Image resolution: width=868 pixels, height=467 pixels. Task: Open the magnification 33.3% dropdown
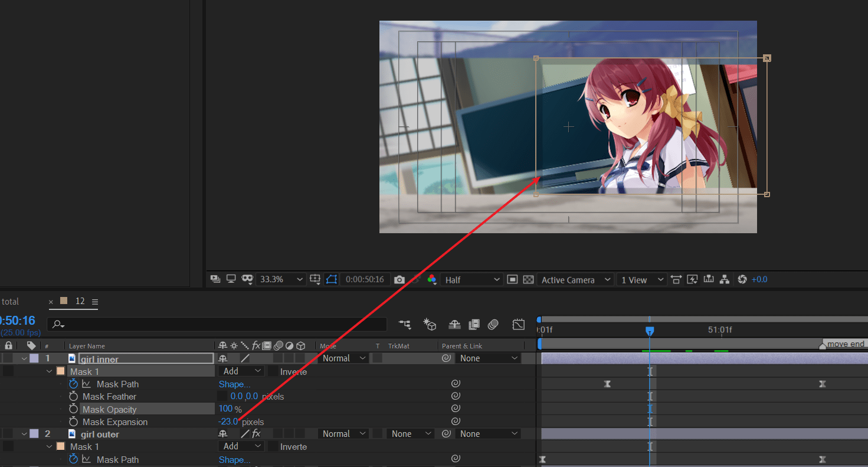(x=281, y=279)
